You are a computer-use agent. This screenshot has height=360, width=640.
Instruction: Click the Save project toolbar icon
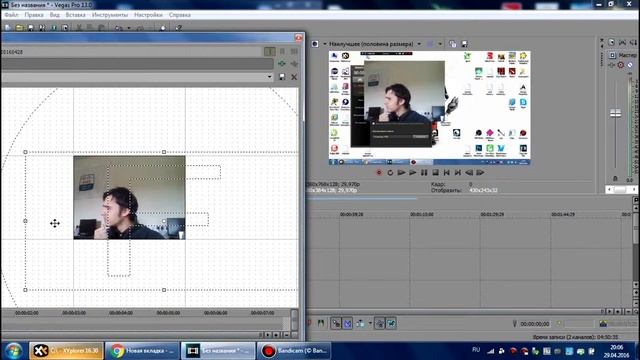(31, 28)
